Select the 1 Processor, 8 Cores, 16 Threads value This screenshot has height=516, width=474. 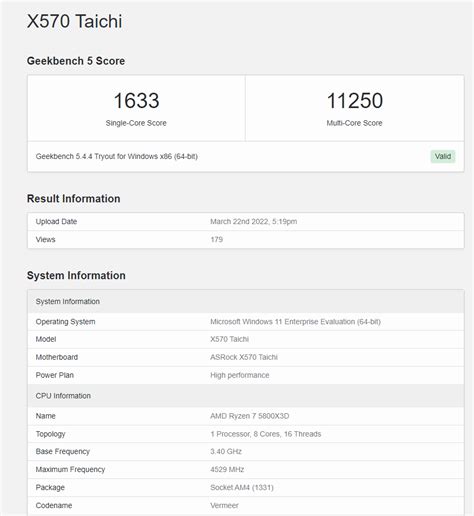266,434
